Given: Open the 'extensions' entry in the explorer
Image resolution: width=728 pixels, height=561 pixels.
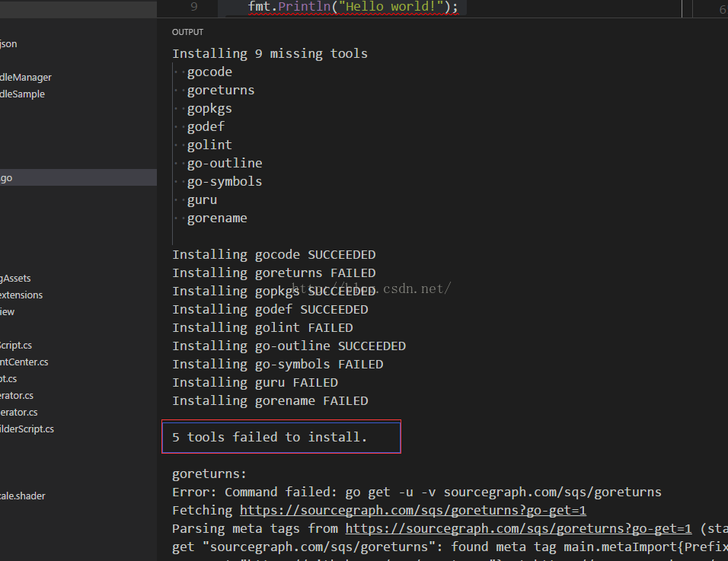Looking at the screenshot, I should coord(21,295).
